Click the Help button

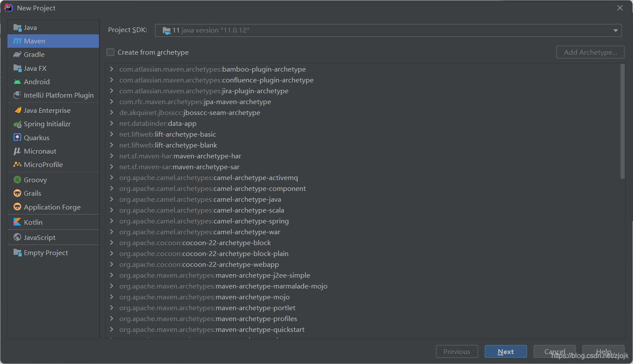click(603, 351)
